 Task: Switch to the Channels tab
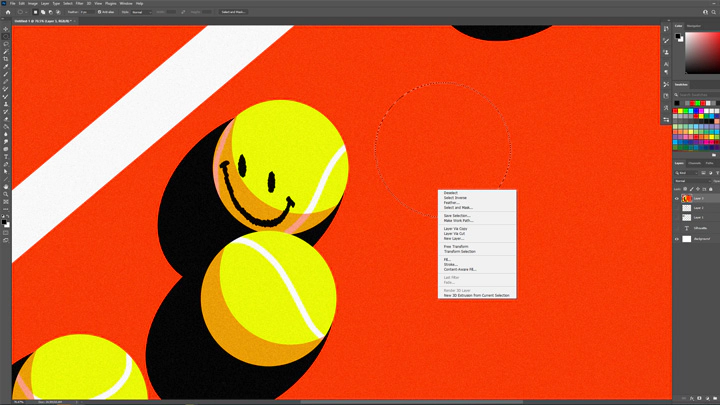click(694, 163)
